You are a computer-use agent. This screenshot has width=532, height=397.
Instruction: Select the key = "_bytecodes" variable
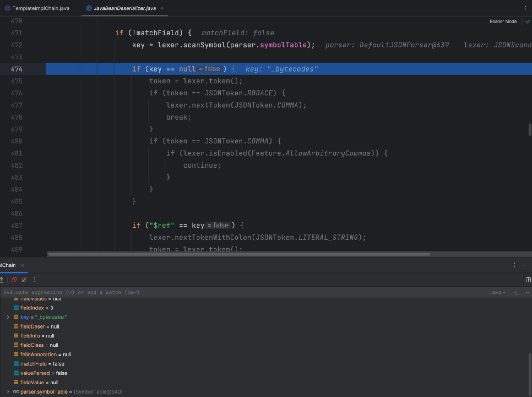pyautogui.click(x=44, y=317)
